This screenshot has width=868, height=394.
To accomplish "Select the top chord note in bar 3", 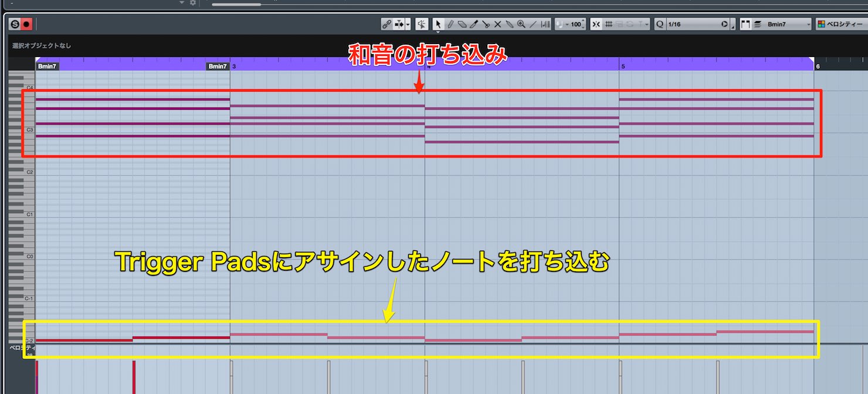I will point(327,106).
